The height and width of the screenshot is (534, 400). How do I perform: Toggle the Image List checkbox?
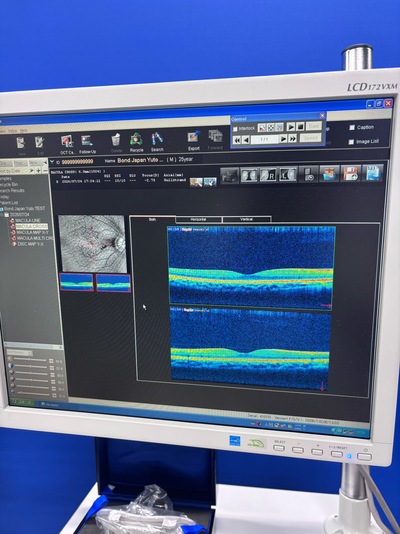coord(352,142)
